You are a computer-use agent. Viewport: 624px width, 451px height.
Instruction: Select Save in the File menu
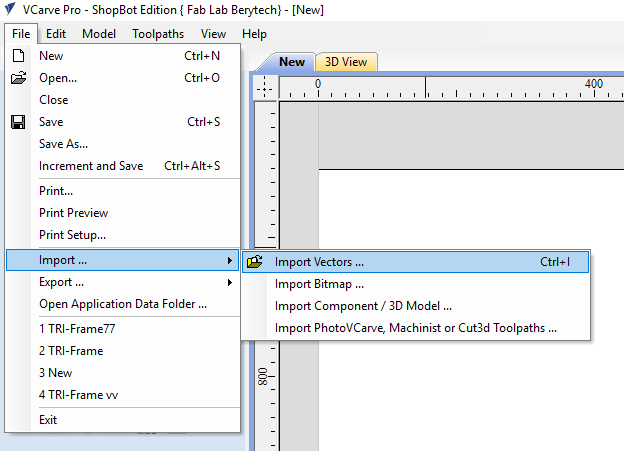123,122
